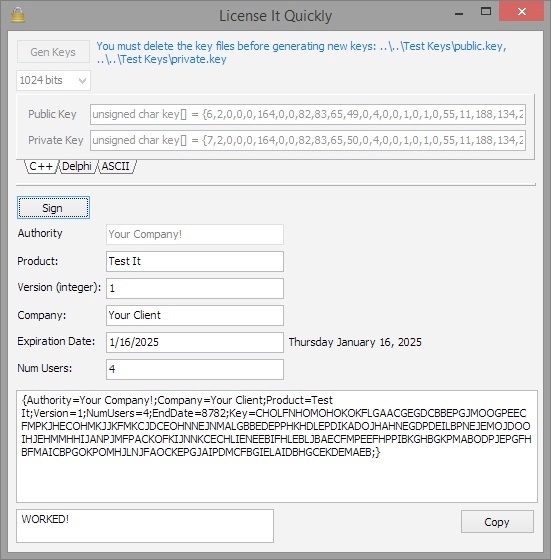
Task: Switch to the C++ tab
Action: tap(41, 166)
